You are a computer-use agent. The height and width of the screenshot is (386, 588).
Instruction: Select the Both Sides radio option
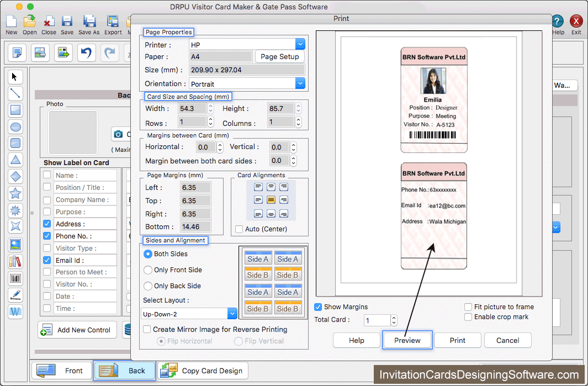(x=148, y=254)
